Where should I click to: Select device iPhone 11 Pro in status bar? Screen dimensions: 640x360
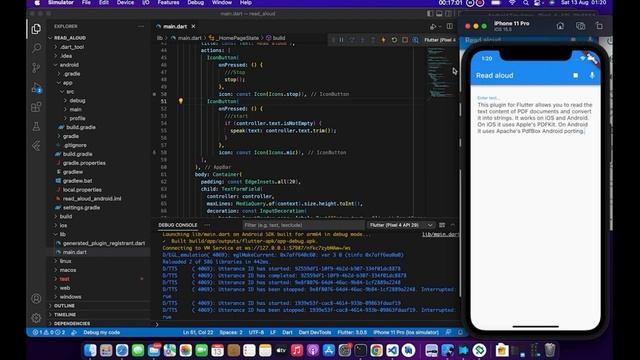[406, 332]
